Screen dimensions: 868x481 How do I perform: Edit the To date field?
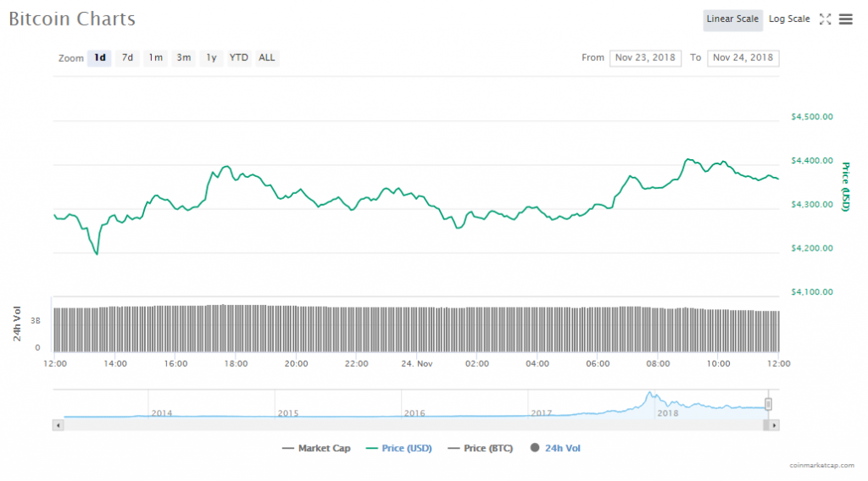click(x=743, y=58)
